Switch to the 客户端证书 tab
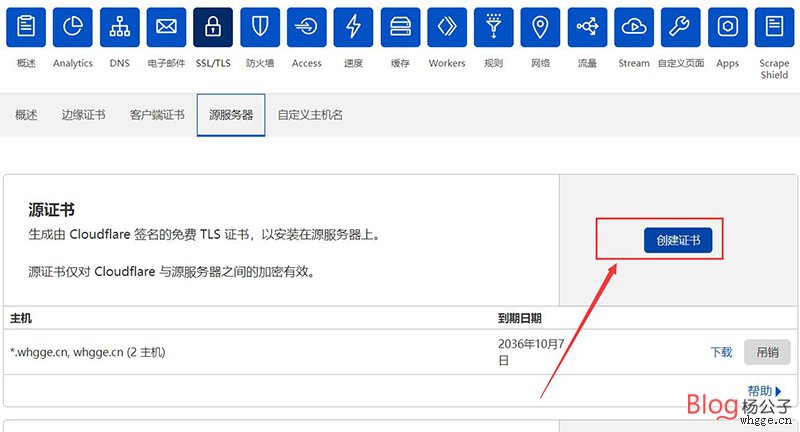This screenshot has width=800, height=432. (157, 115)
